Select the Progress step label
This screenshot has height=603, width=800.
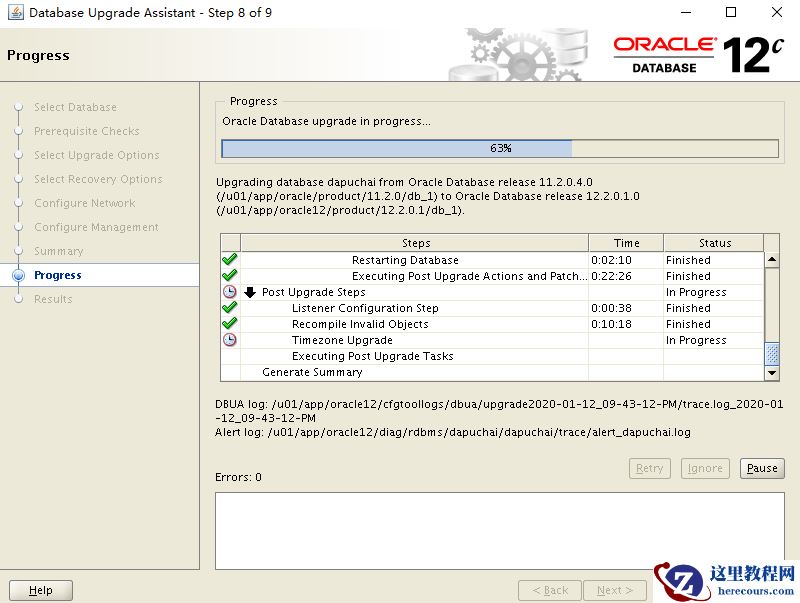(x=58, y=275)
